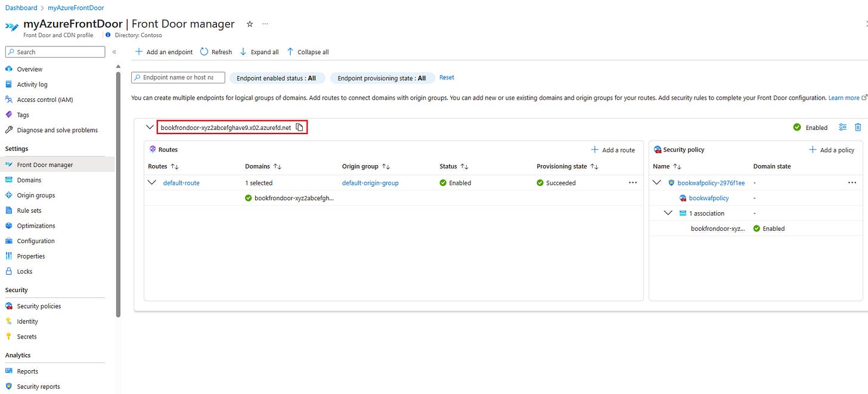Collapse all endpoints
The image size is (868, 394).
pos(308,52)
